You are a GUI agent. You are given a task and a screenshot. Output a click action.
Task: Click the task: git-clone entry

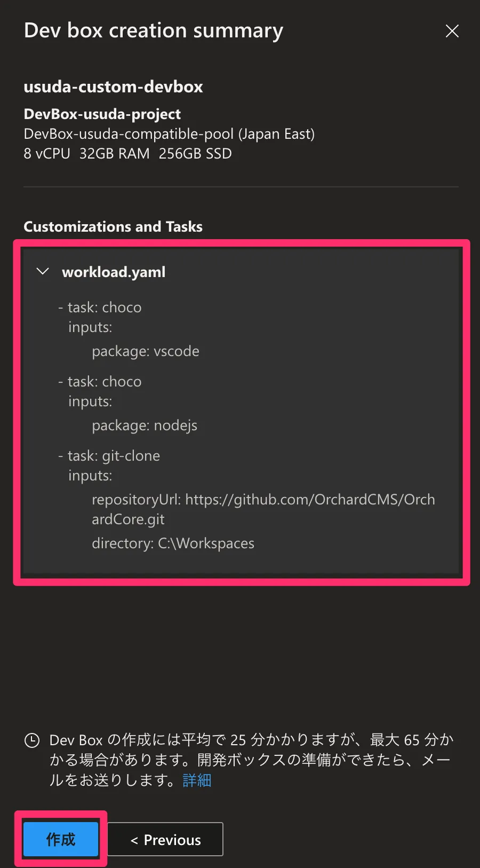click(114, 456)
